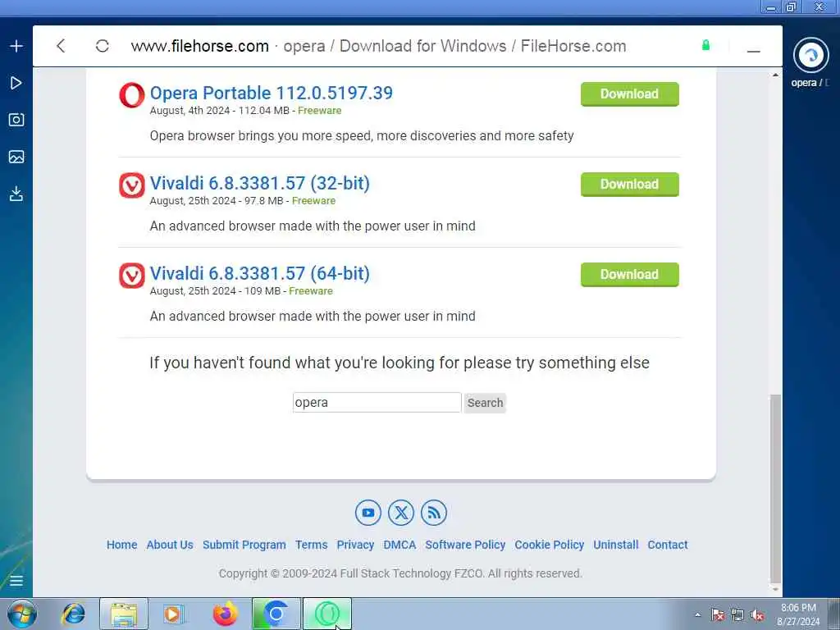
Task: Switch to the Chrome taskbar window
Action: (276, 614)
